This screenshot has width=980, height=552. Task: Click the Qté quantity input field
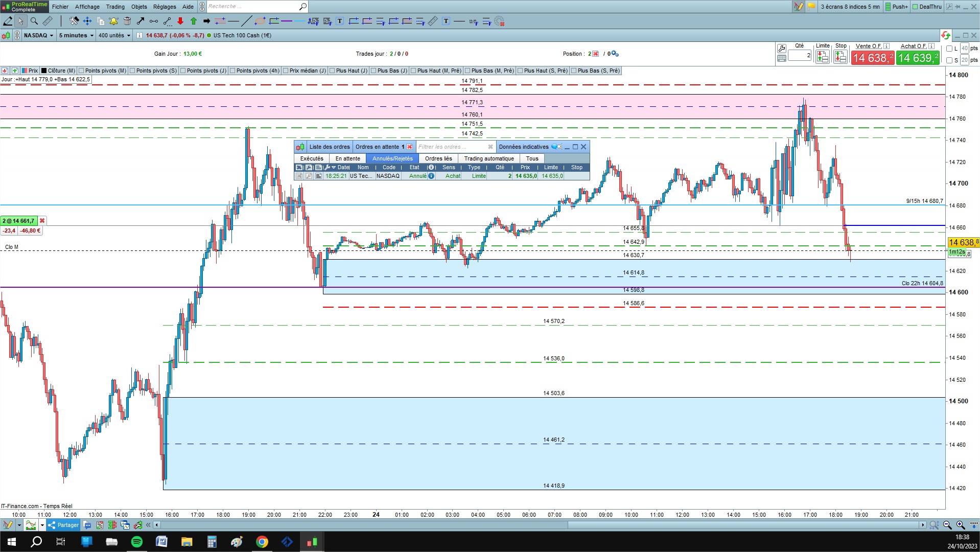pyautogui.click(x=800, y=55)
